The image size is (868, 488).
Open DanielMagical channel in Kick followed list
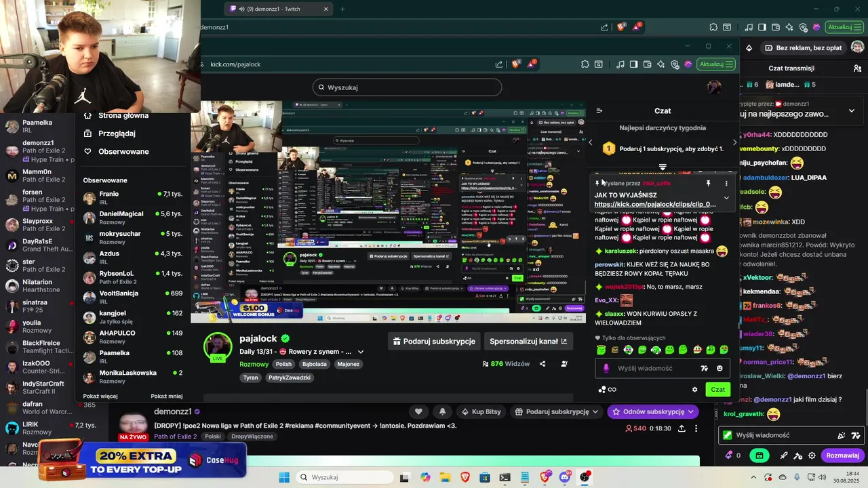pyautogui.click(x=133, y=218)
